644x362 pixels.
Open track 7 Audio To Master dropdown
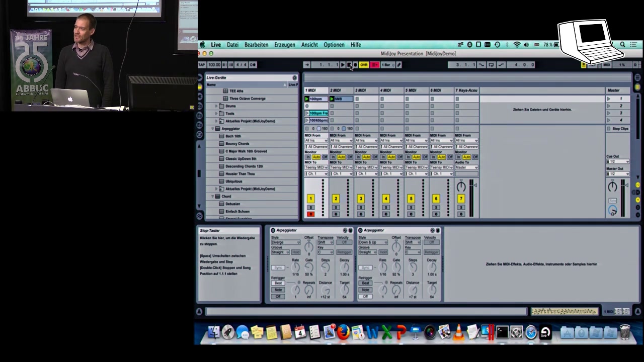(467, 167)
